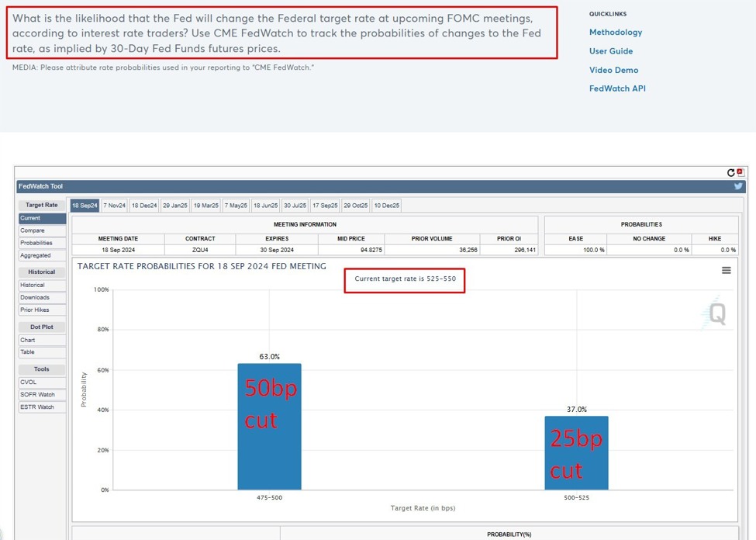This screenshot has width=756, height=540.
Task: Open the chart hamburger menu
Action: tap(726, 270)
